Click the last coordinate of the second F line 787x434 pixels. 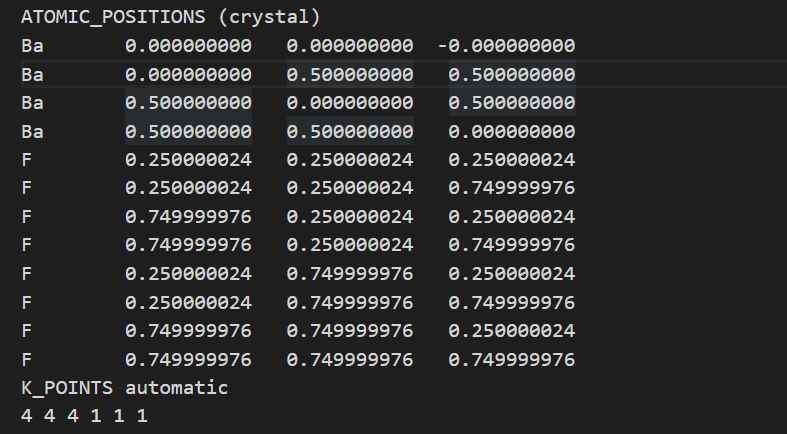[x=512, y=188]
